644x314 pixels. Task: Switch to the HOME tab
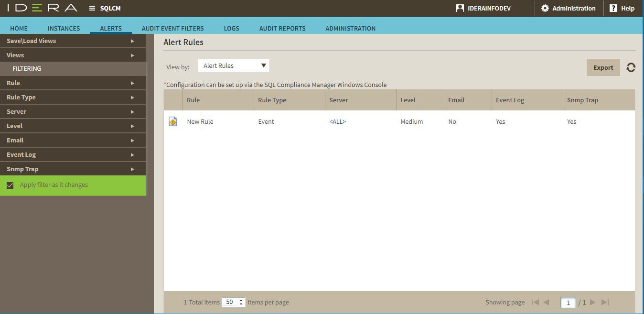coord(19,28)
